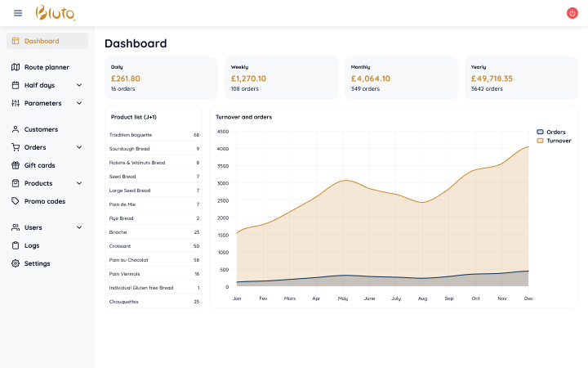The height and width of the screenshot is (368, 588).
Task: Expand the Half days chevron
Action: [x=79, y=85]
